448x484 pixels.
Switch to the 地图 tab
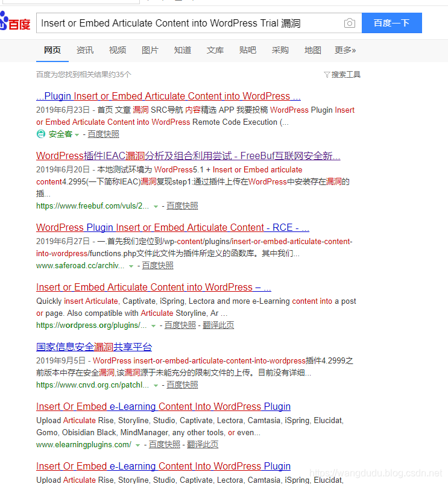[x=313, y=50]
